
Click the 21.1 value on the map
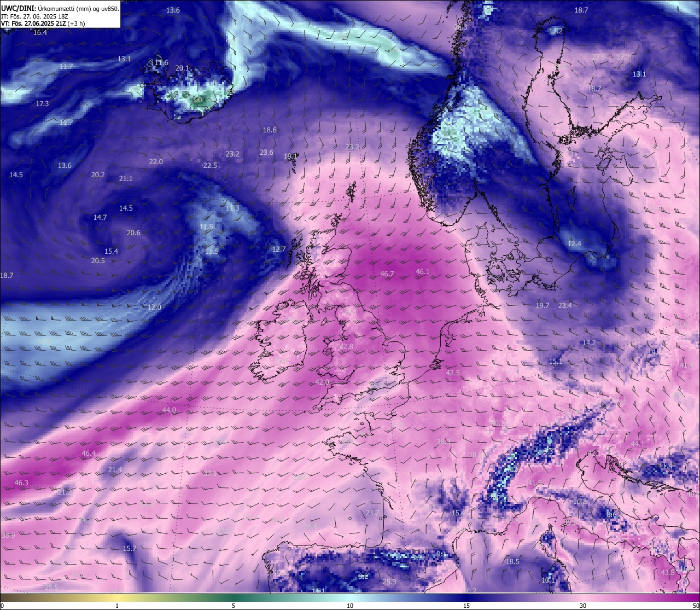click(x=126, y=179)
